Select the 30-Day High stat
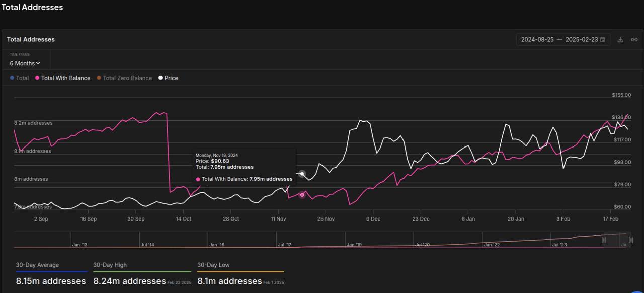Screen dimensions: 644x293 point(142,274)
